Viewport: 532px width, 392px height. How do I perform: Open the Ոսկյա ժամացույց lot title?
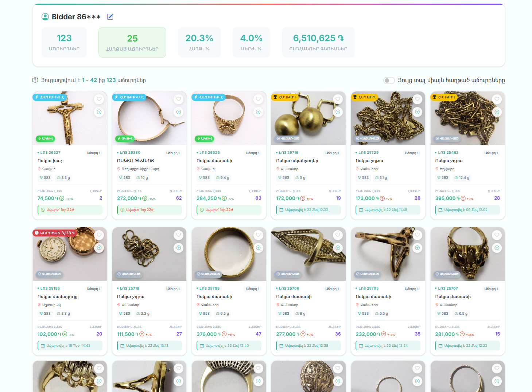(58, 297)
